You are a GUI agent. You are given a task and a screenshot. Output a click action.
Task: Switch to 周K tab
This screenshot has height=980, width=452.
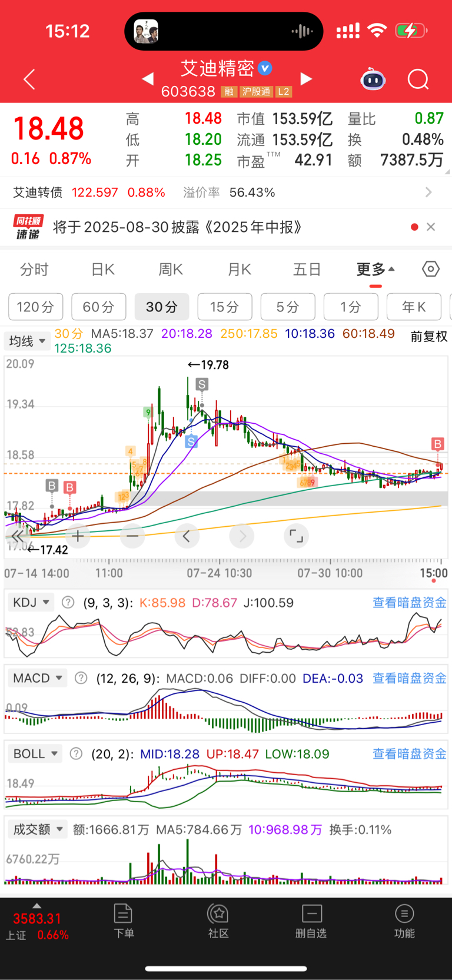coord(171,269)
